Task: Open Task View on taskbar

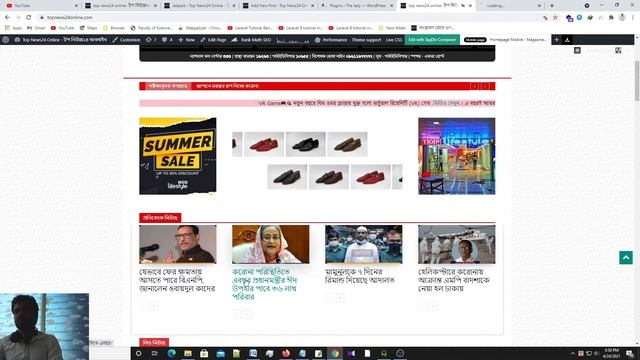Action: coord(155,353)
